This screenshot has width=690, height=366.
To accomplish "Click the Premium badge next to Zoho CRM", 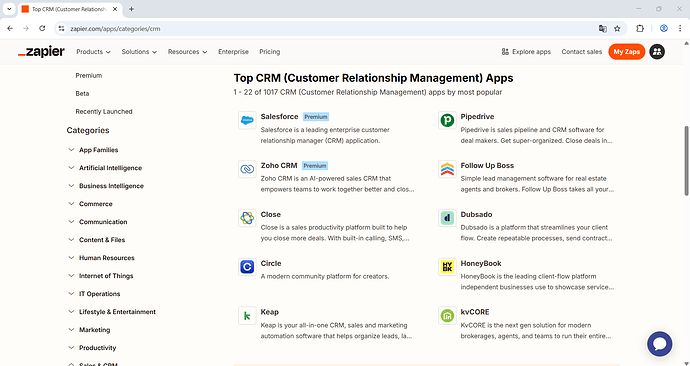I will coord(315,166).
